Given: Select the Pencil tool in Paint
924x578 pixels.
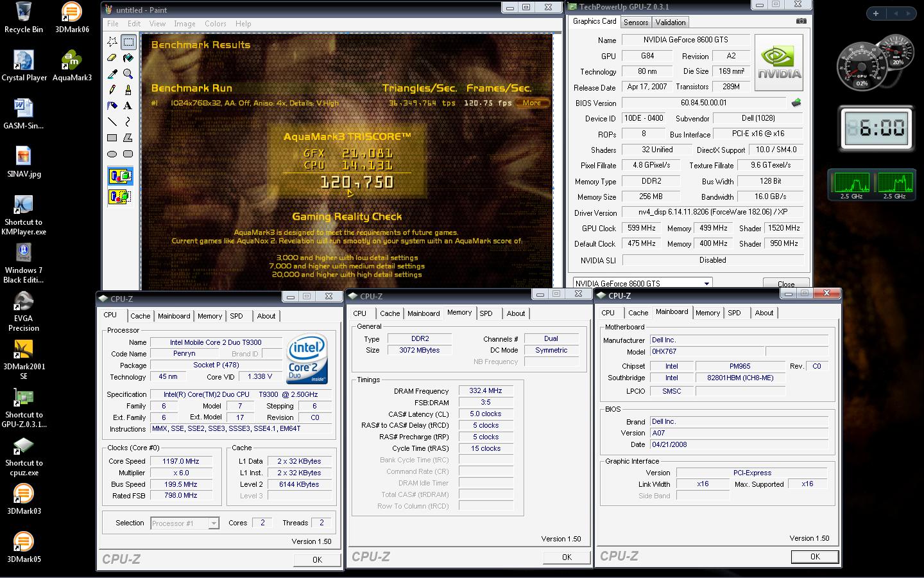Looking at the screenshot, I should pos(112,90).
